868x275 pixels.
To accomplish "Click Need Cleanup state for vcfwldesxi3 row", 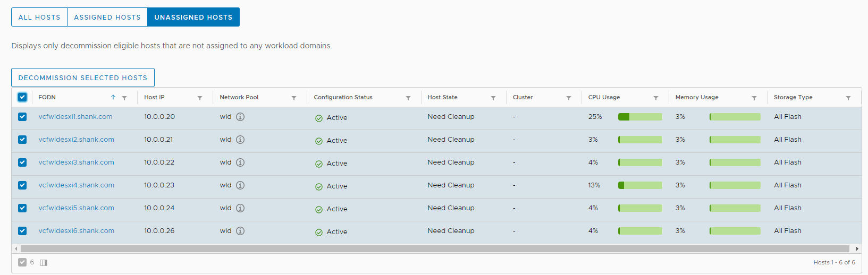I will tap(451, 162).
